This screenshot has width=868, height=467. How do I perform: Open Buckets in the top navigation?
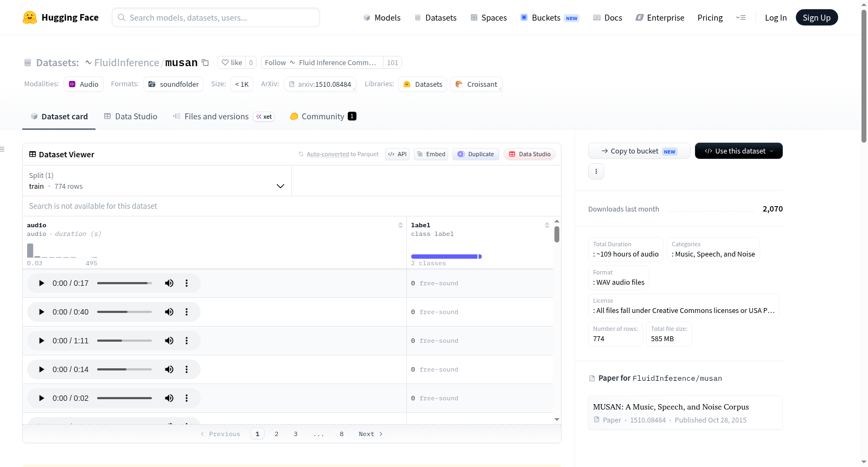(550, 17)
